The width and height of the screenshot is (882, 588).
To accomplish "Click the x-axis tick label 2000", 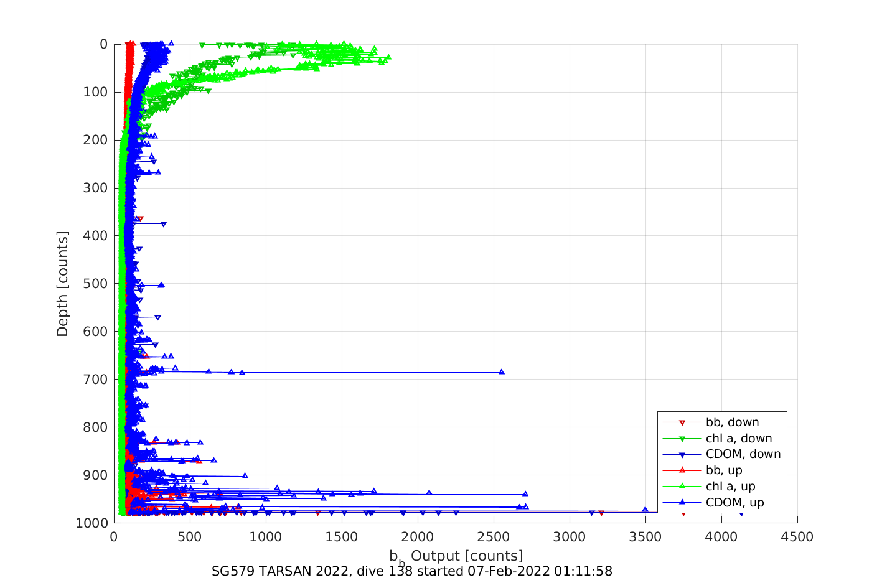I will [x=418, y=537].
